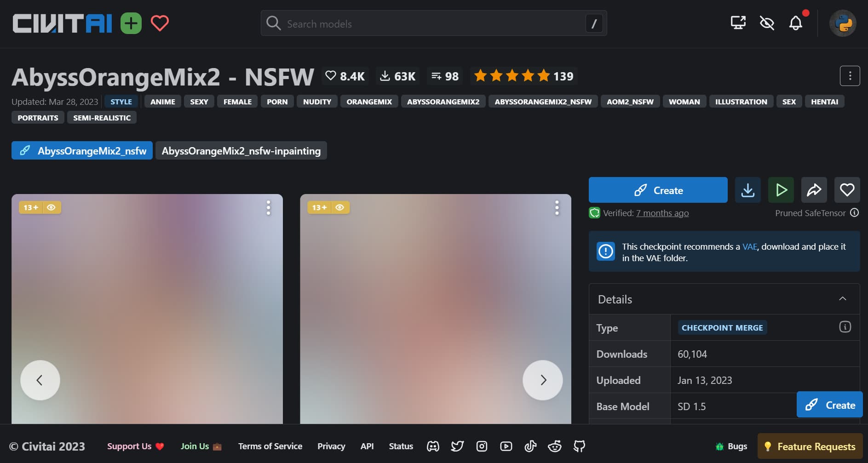Viewport: 868px width, 463px height.
Task: Open three-dot menu on second image
Action: [x=557, y=208]
